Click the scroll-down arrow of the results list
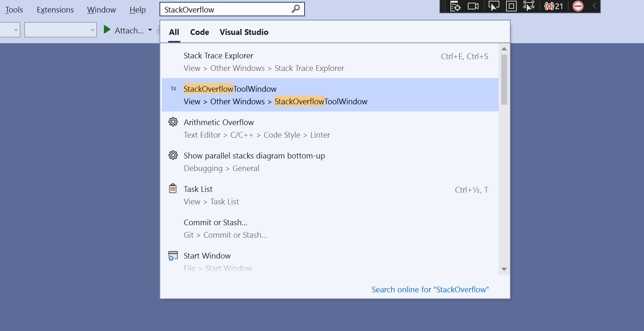644x331 pixels. click(504, 269)
